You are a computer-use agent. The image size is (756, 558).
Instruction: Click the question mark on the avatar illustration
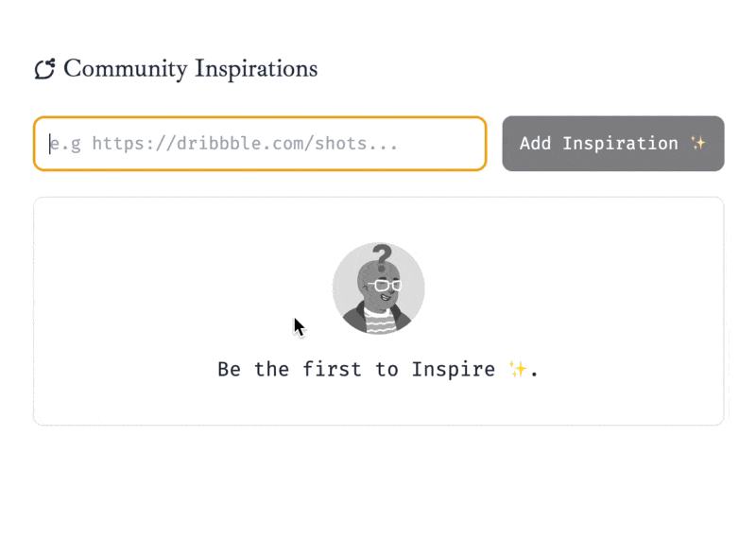[382, 256]
